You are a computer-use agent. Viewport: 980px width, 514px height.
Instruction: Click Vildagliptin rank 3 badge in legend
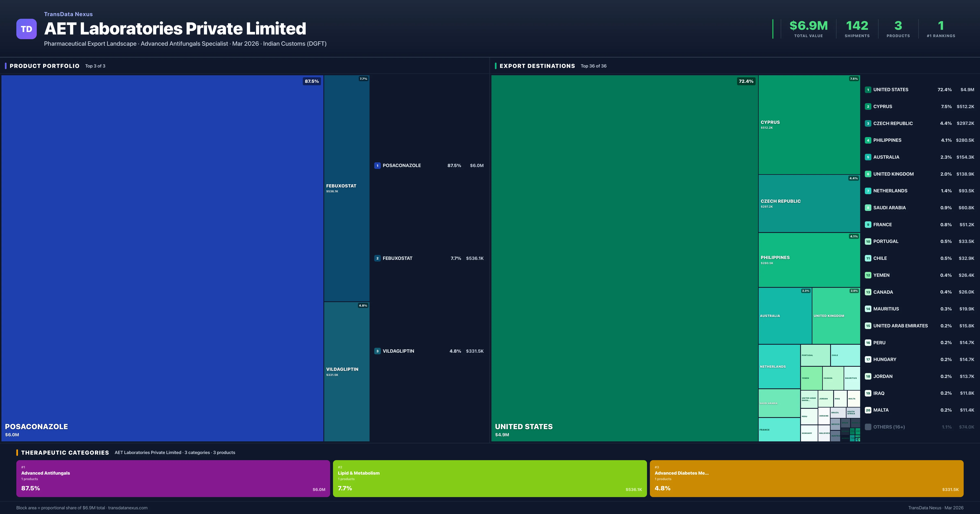tap(377, 351)
